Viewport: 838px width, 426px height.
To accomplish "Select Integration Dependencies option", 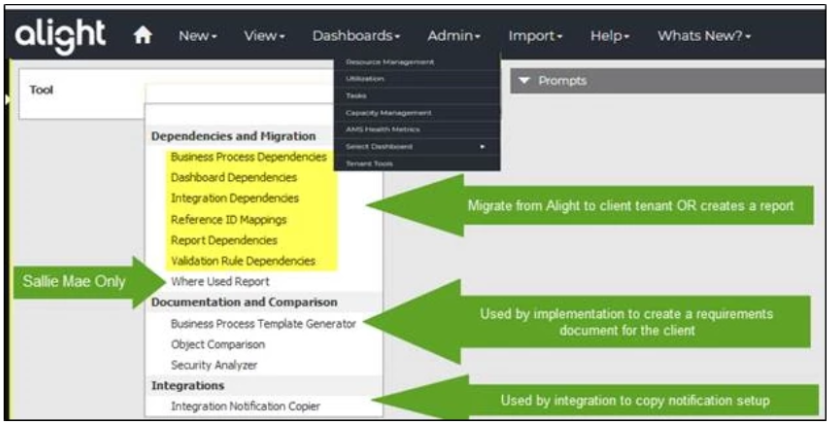I will [235, 198].
